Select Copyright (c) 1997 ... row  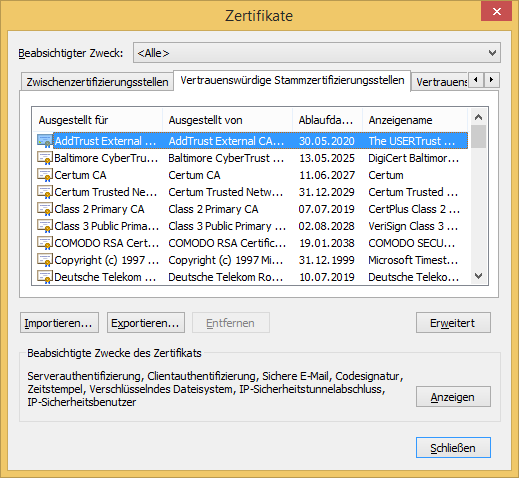pos(252,260)
